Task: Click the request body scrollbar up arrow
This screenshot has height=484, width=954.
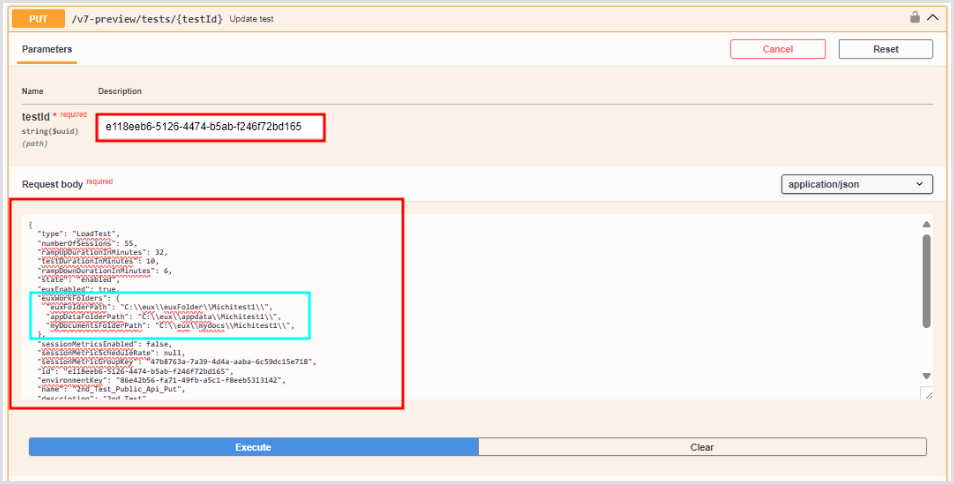Action: (x=926, y=225)
